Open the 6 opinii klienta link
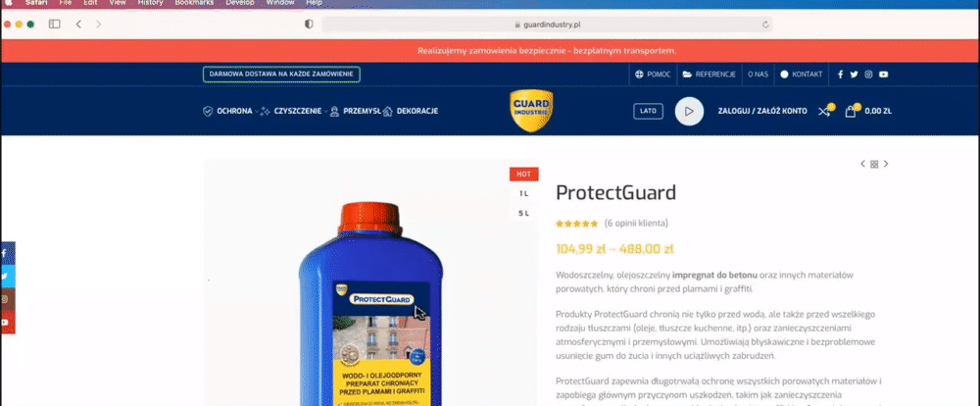The height and width of the screenshot is (406, 980). (636, 224)
